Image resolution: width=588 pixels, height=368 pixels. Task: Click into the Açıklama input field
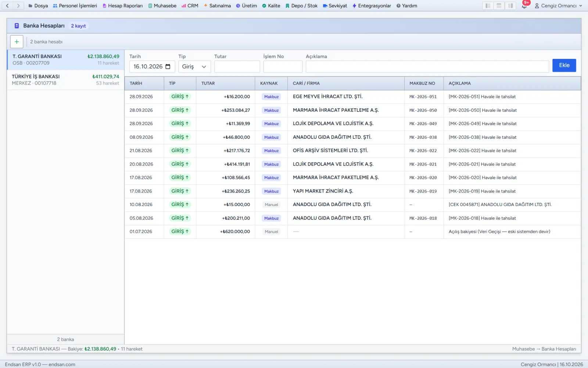427,67
